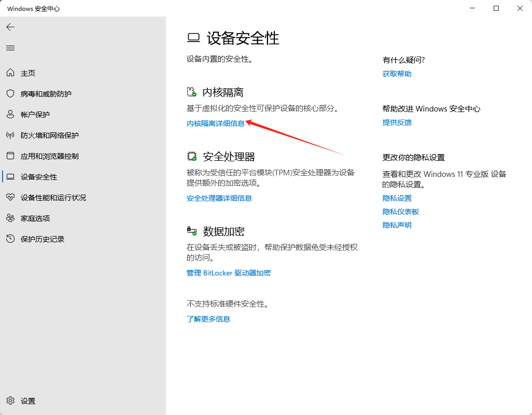This screenshot has height=415, width=532.
Task: Click the window icon for 应用和浏览器控制
Action: click(x=10, y=156)
